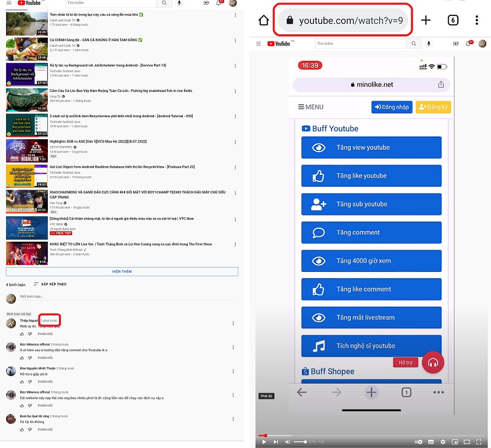
Task: Open the hamburger menu on the left page
Action: (9, 3)
